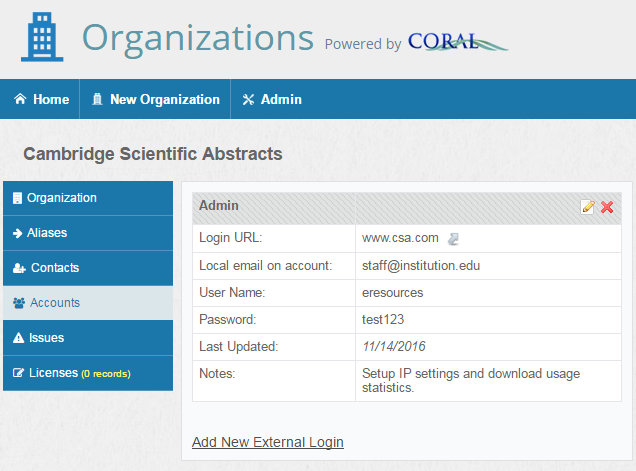Screen dimensions: 636x471
Task: Click the Home house icon in navbar
Action: 20,99
